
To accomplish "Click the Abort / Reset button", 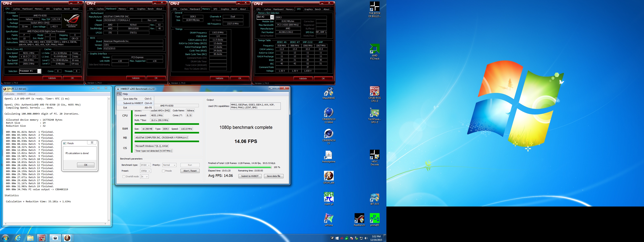I will (190, 171).
